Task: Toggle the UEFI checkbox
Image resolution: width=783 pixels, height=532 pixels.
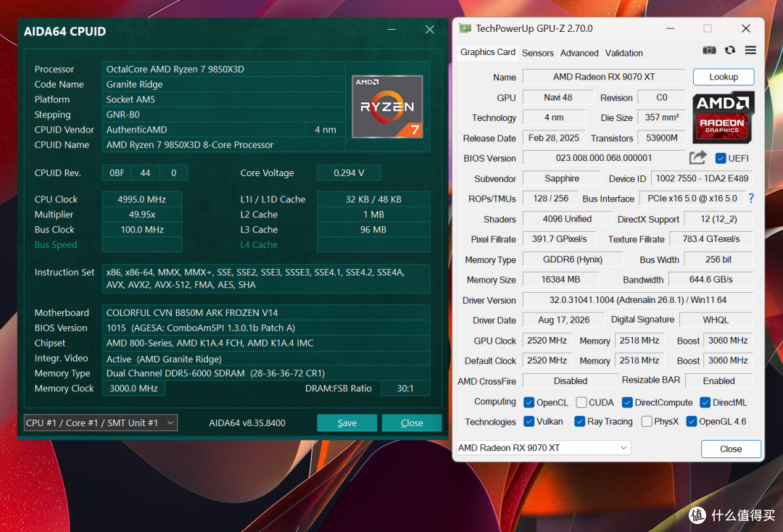Action: coord(721,158)
